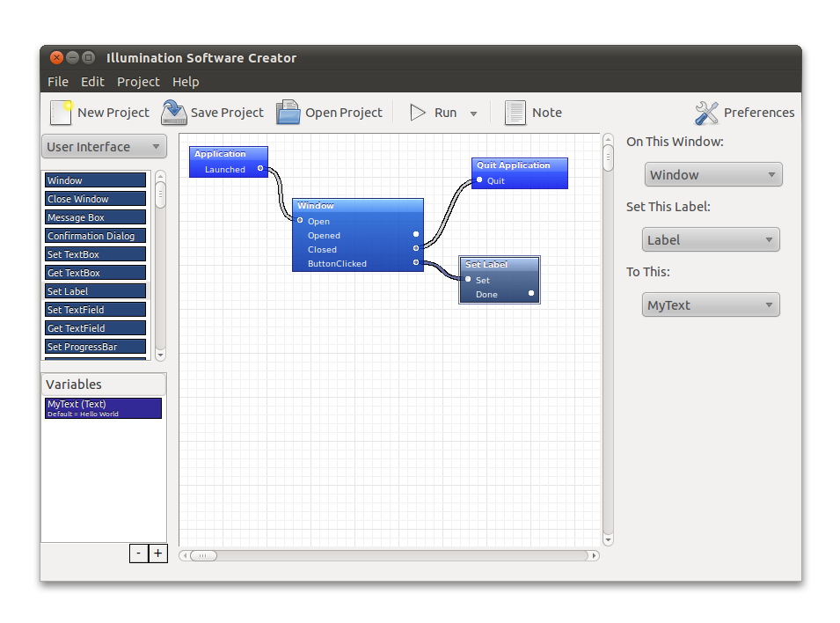This screenshot has width=840, height=623.
Task: Click the minus button to remove variable
Action: coord(139,553)
